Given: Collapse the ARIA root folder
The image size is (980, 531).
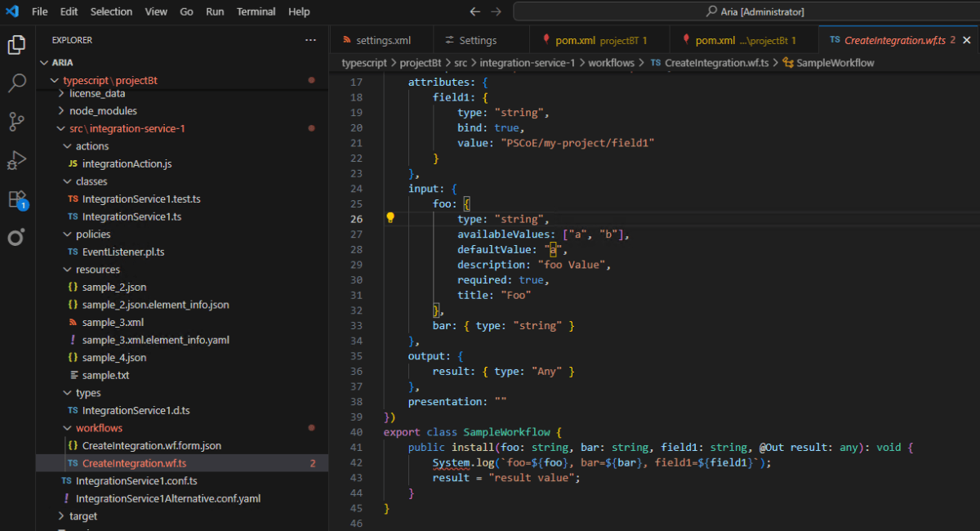Looking at the screenshot, I should (x=44, y=62).
